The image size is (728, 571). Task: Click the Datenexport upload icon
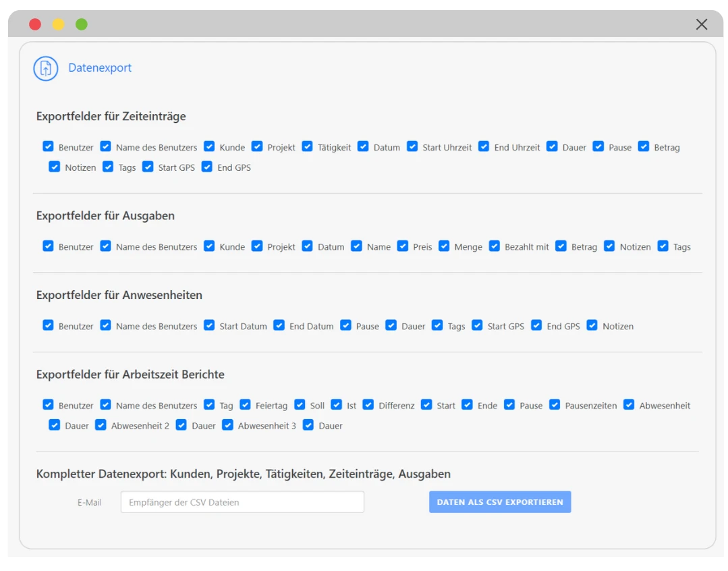coord(46,68)
